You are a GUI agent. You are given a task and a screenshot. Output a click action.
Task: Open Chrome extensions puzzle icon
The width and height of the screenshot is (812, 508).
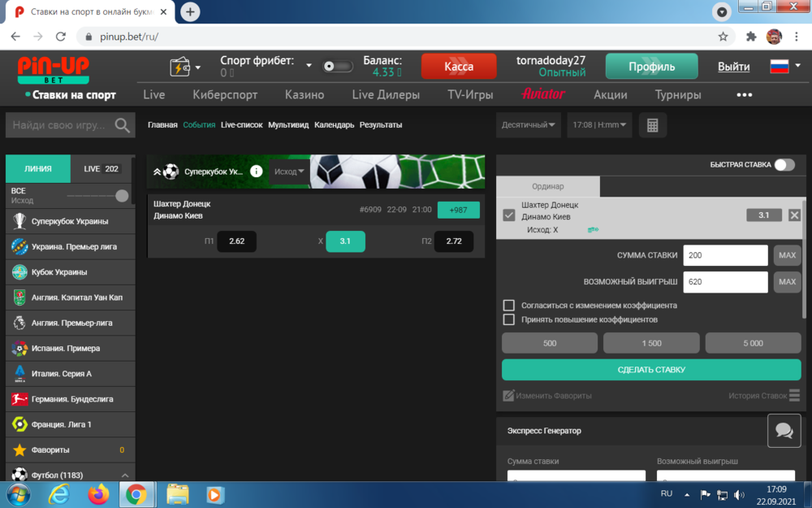click(751, 37)
